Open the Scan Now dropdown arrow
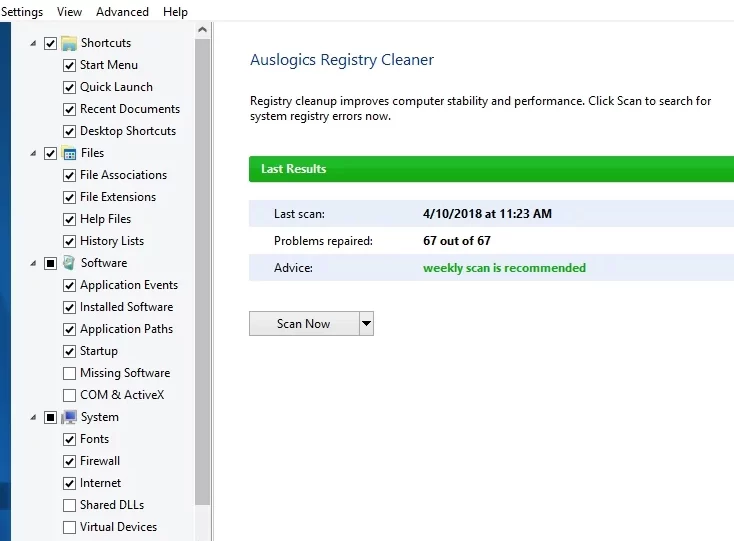This screenshot has width=734, height=541. click(x=366, y=323)
